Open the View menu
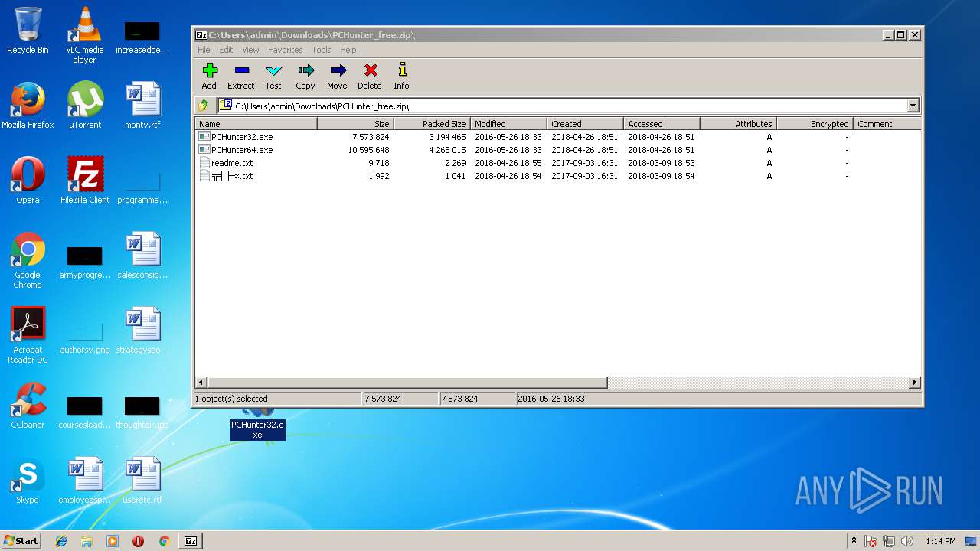980x551 pixels. coord(250,50)
